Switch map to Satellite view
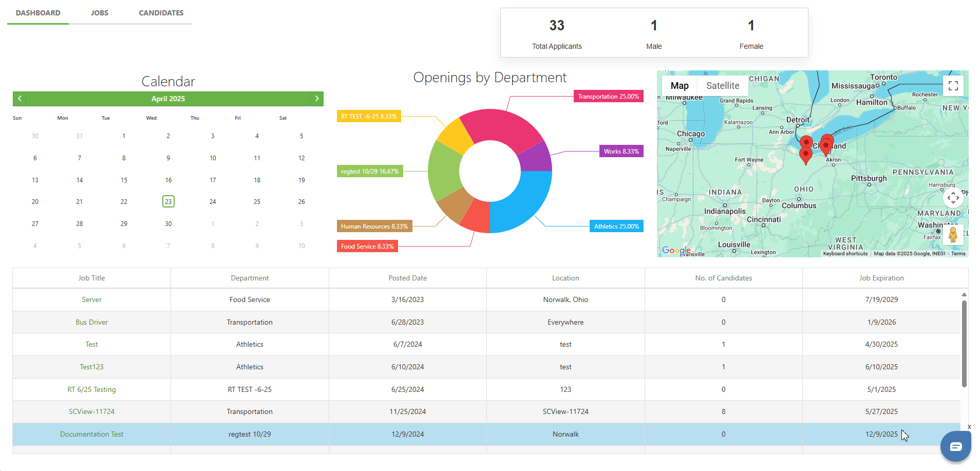Screen dimensions: 980x471 pos(723,86)
